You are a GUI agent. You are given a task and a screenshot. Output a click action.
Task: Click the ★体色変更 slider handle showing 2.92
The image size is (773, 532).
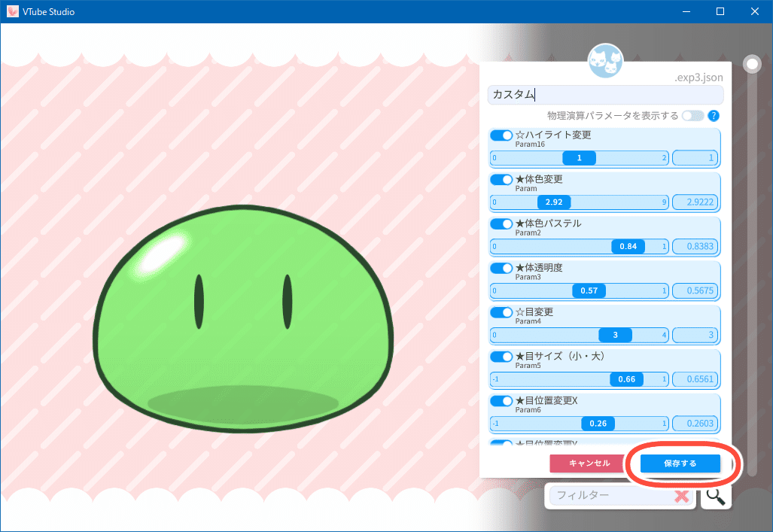(x=554, y=202)
